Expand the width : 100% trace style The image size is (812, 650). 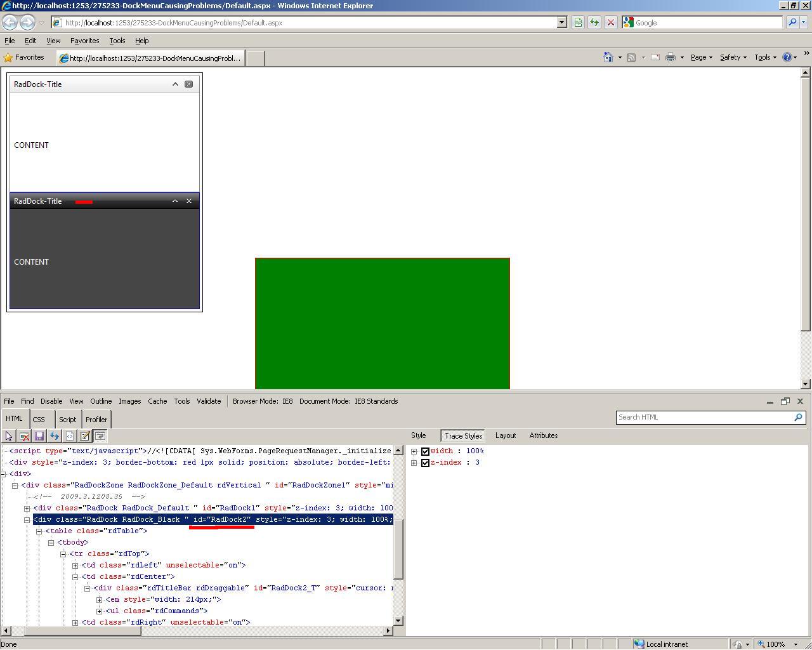(x=414, y=451)
